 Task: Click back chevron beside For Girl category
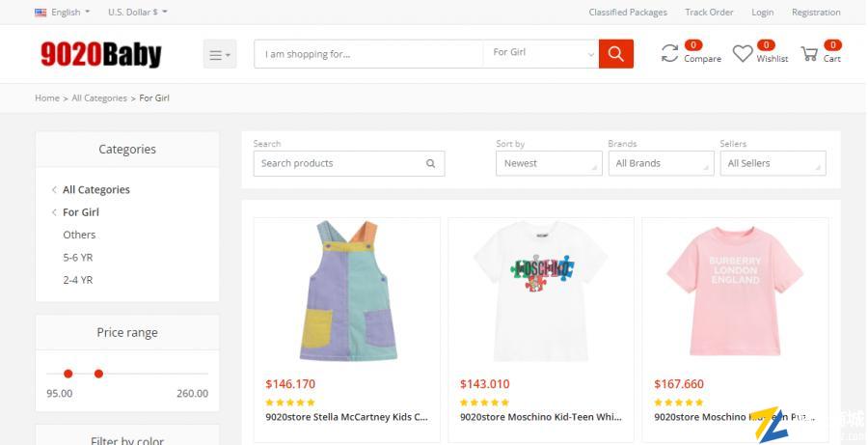[x=54, y=212]
